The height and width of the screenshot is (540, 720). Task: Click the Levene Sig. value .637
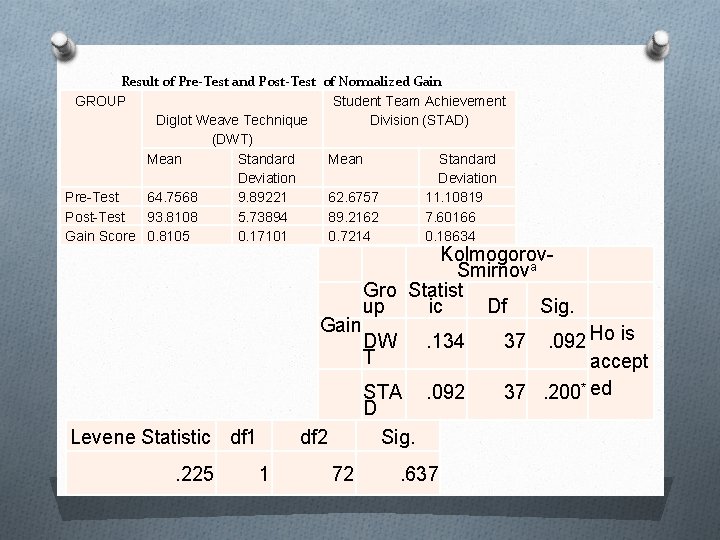pos(419,474)
